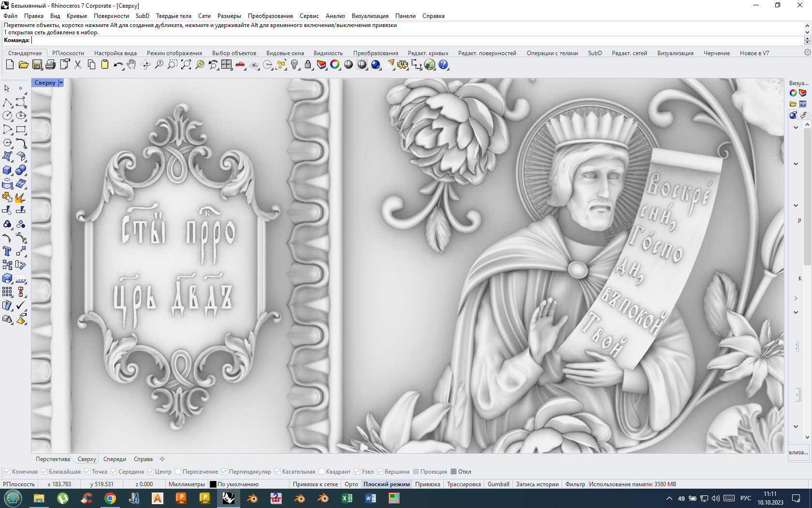The width and height of the screenshot is (812, 508).
Task: Click the light bulb Hide objects icon
Action: [294, 64]
